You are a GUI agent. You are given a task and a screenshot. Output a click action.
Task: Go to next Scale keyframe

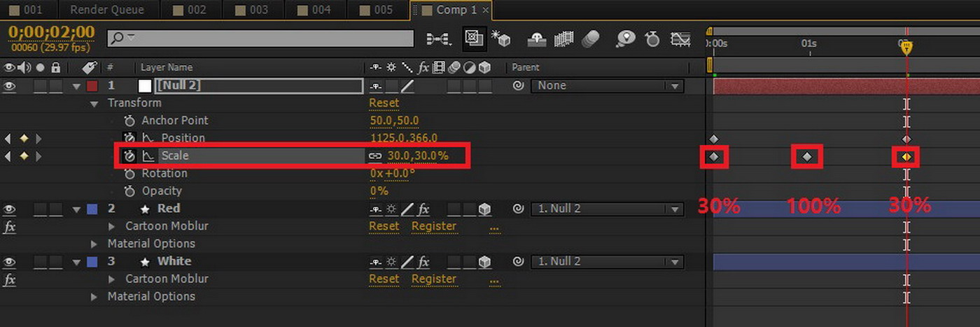click(39, 155)
